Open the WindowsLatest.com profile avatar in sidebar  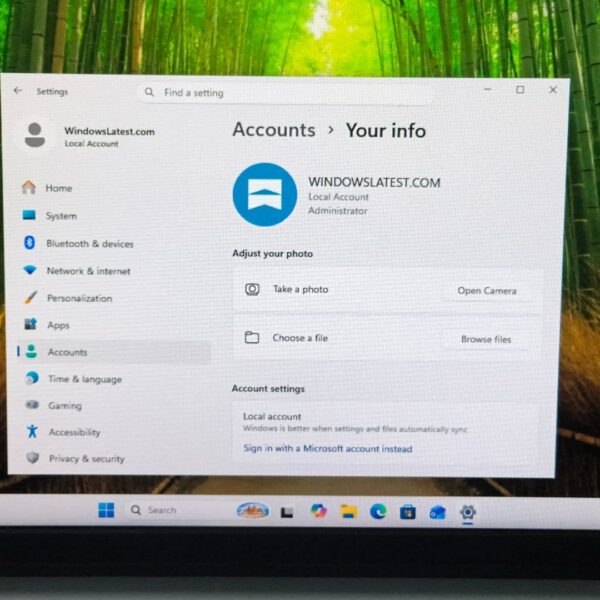point(35,135)
